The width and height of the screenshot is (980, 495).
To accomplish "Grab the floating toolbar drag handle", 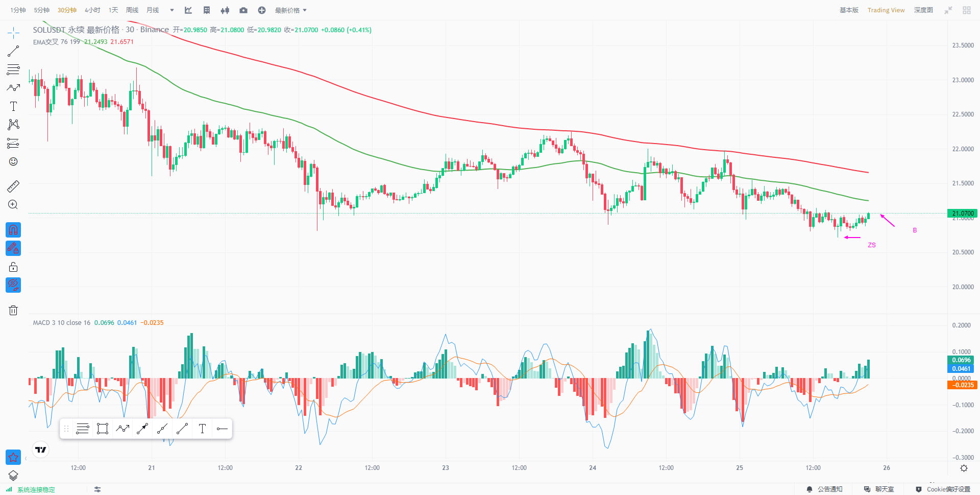I will pos(66,429).
